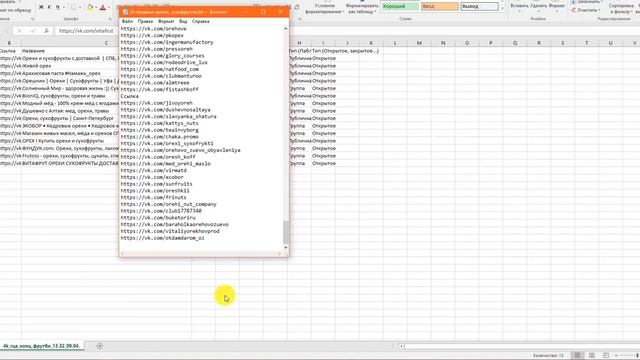Viewport: 640px width, 360px height.
Task: Click 'https://vk.com/orehove' line in Notepad
Action: click(153, 29)
